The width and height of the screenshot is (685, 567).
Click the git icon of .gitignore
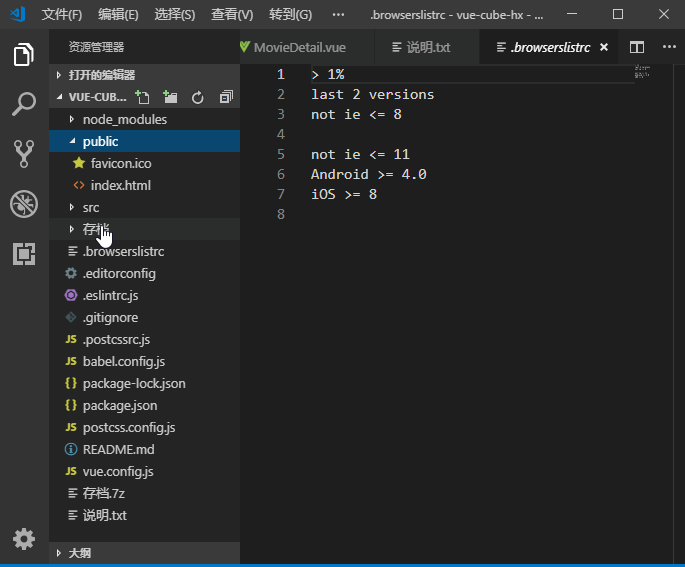click(71, 317)
